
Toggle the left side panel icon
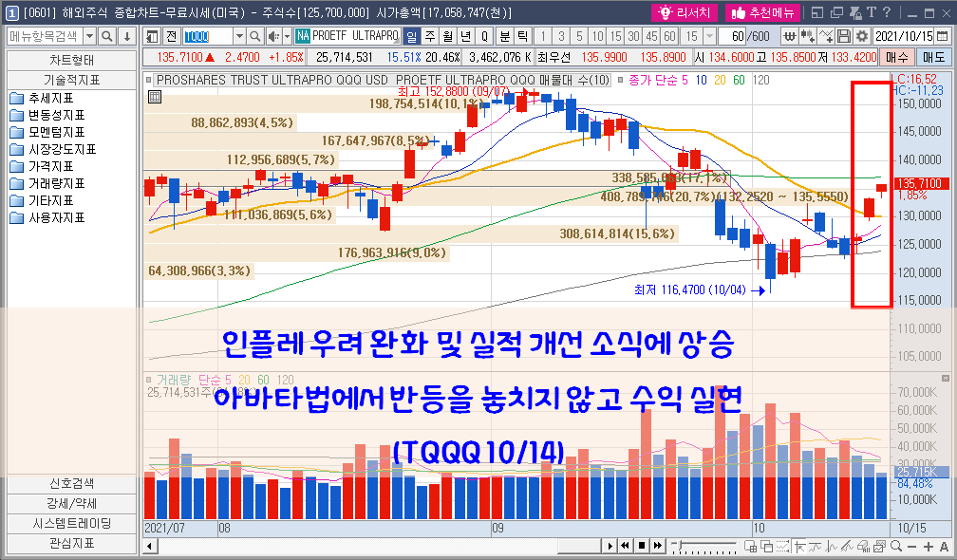[153, 37]
